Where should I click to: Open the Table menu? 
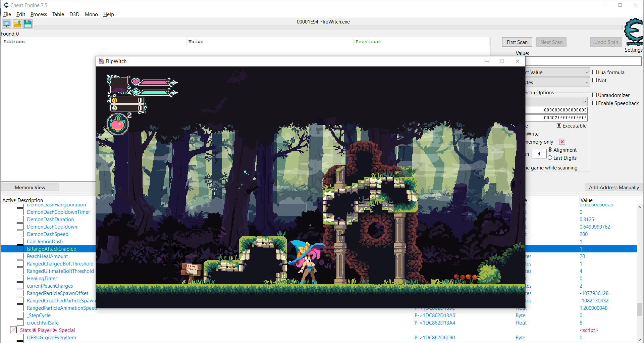pos(58,14)
